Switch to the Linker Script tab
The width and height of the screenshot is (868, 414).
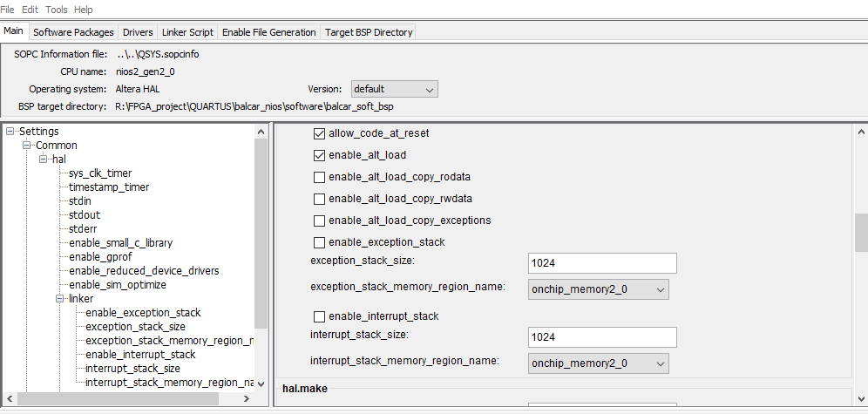pos(187,32)
